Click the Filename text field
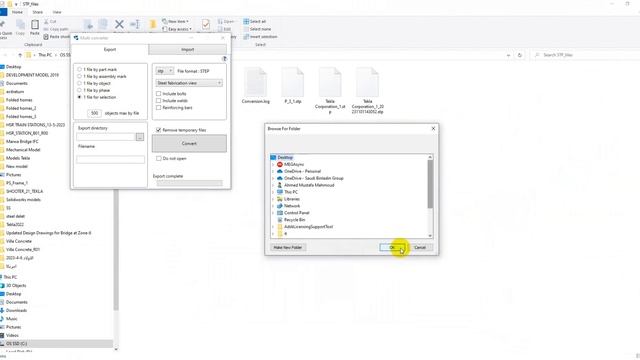640x360 pixels. click(x=110, y=159)
